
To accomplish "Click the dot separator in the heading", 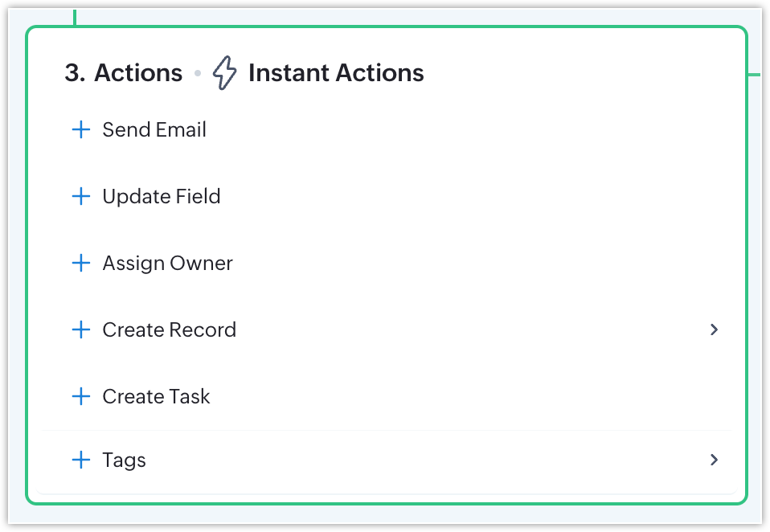I will point(198,75).
